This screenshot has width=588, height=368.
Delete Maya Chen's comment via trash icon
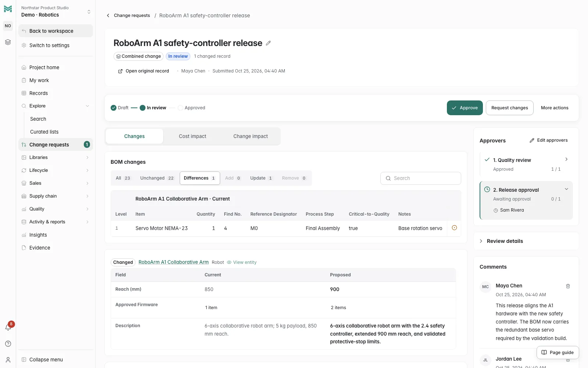click(568, 286)
